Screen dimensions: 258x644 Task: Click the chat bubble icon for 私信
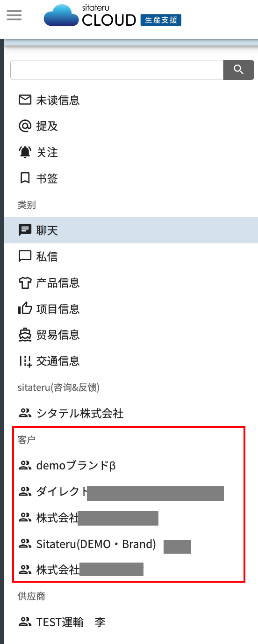point(25,256)
